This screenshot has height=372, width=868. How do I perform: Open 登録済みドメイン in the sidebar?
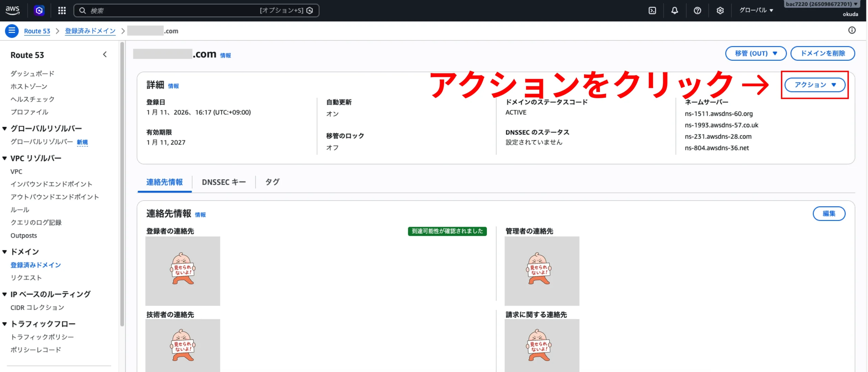tap(36, 265)
